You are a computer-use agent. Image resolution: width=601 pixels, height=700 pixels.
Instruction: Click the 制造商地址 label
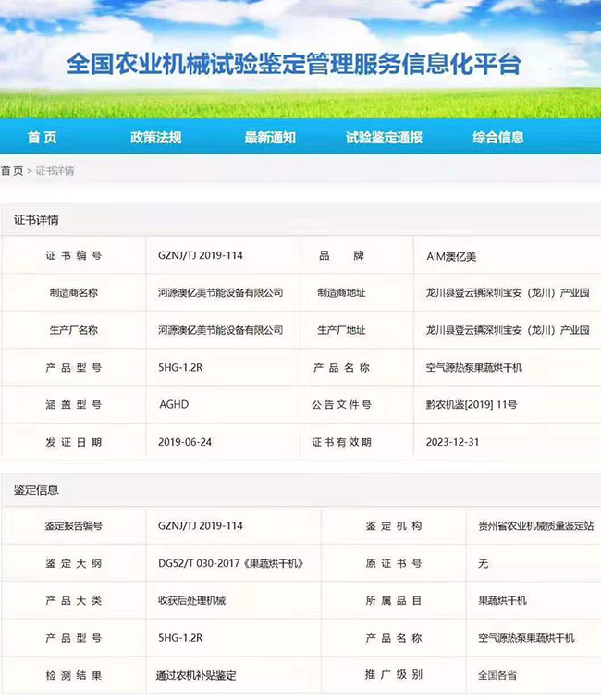click(341, 293)
